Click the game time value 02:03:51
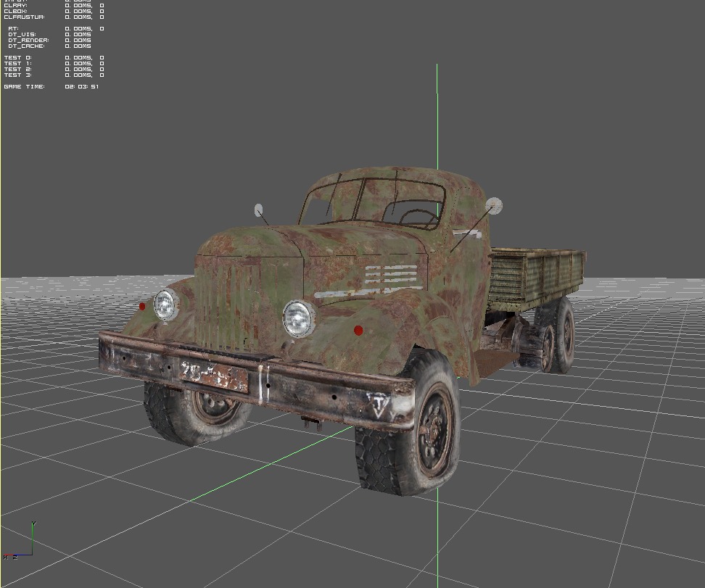This screenshot has width=705, height=588. (81, 87)
